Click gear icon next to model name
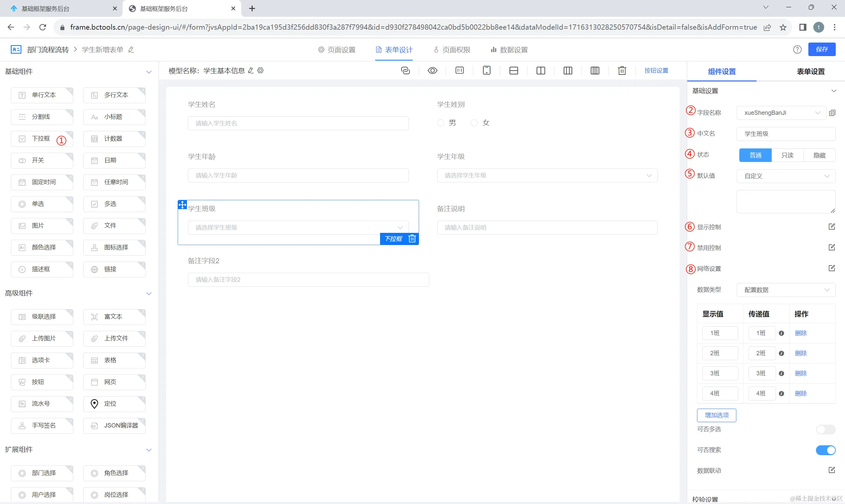This screenshot has width=845, height=504. click(260, 71)
